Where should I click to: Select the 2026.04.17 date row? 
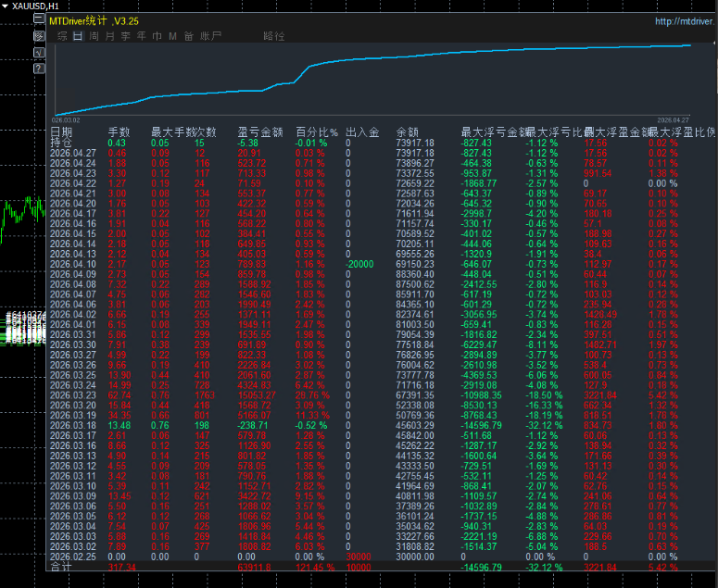click(x=73, y=214)
